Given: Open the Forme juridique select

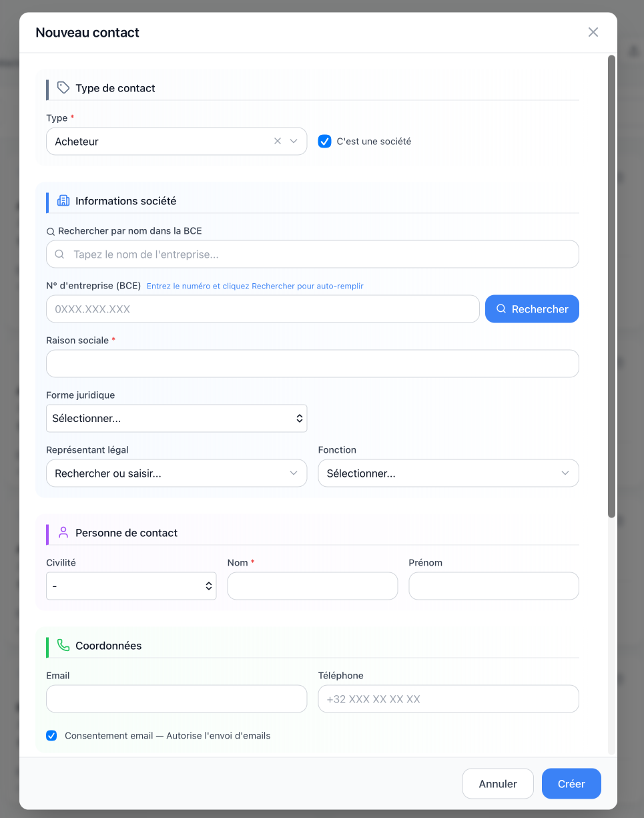Looking at the screenshot, I should tap(176, 419).
